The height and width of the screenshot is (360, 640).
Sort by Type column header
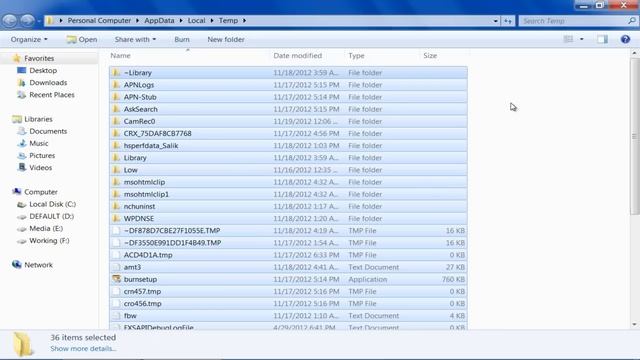point(356,56)
